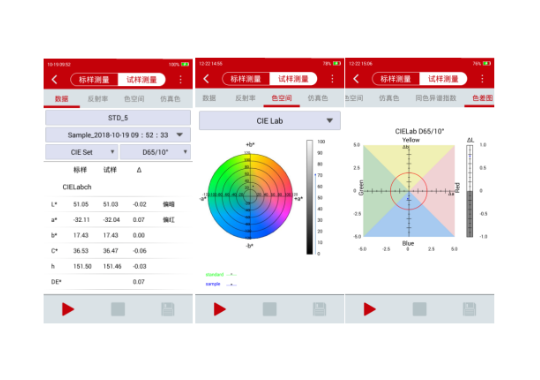The height and width of the screenshot is (380, 540).
Task: Click the CIELabch section header
Action: (77, 187)
